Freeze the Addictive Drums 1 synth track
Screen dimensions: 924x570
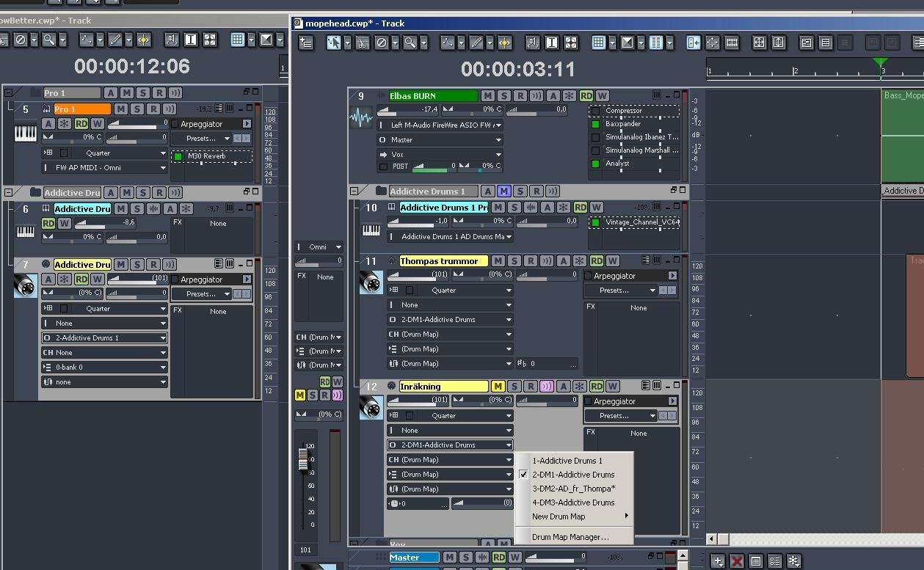tap(563, 208)
